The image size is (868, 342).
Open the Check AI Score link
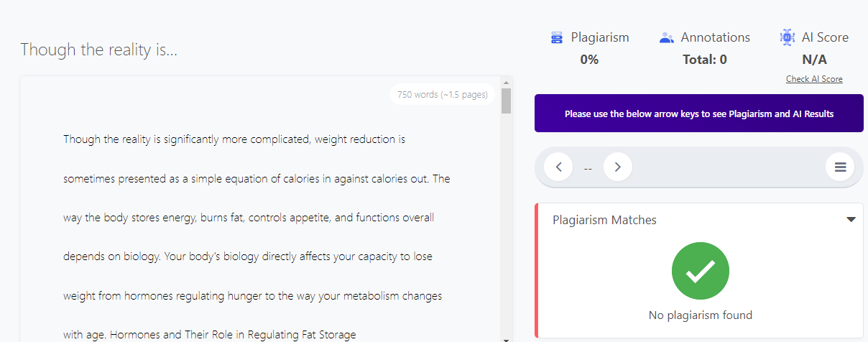(x=814, y=79)
